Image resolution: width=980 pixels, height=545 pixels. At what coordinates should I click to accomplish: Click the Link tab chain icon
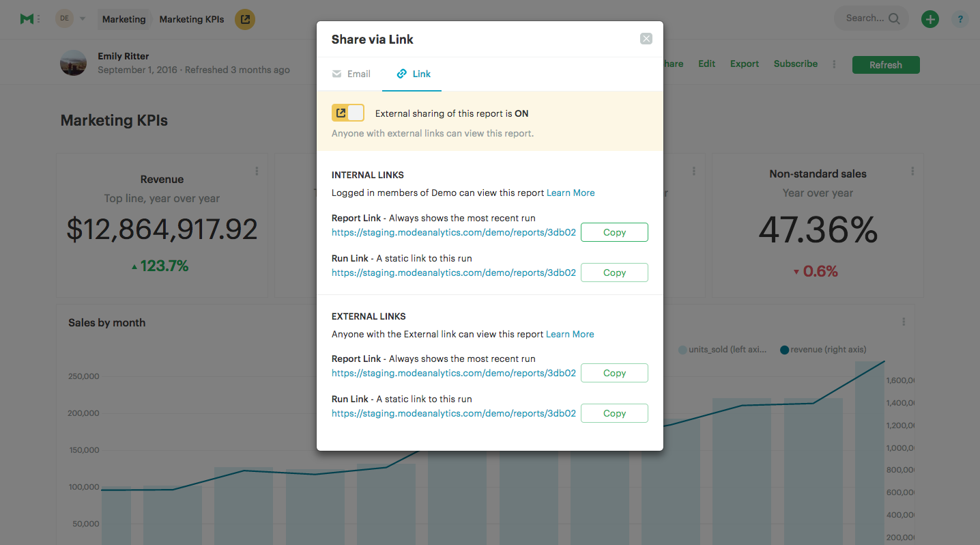[401, 74]
